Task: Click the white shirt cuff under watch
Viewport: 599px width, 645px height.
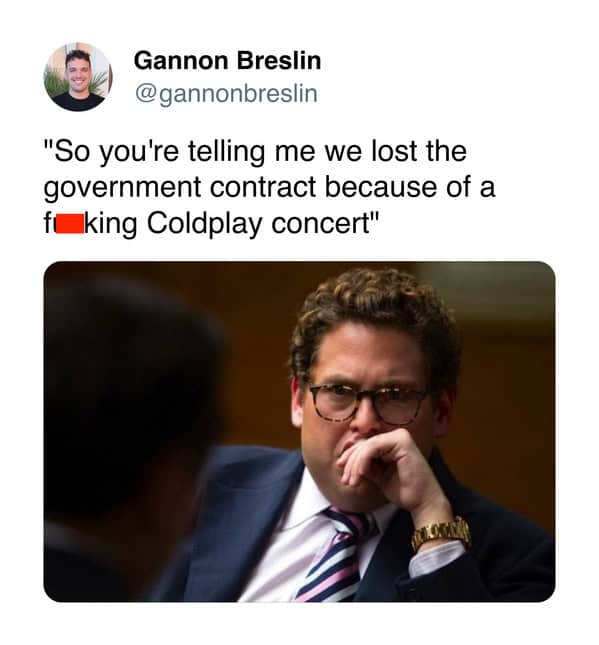Action: click(x=436, y=559)
